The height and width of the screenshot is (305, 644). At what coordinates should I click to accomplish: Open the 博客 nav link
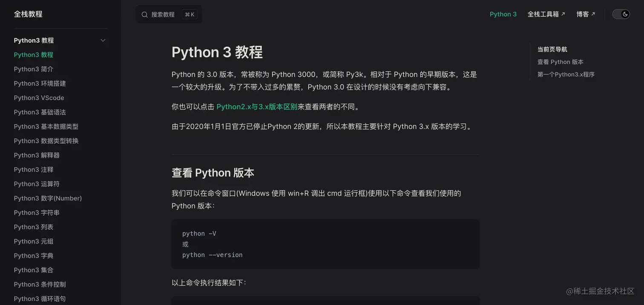pyautogui.click(x=586, y=14)
